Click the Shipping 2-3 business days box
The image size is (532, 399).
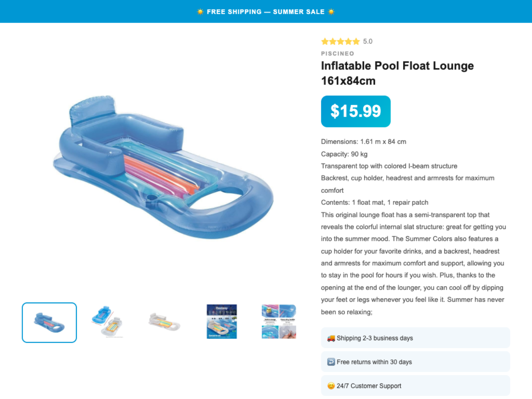(x=415, y=338)
